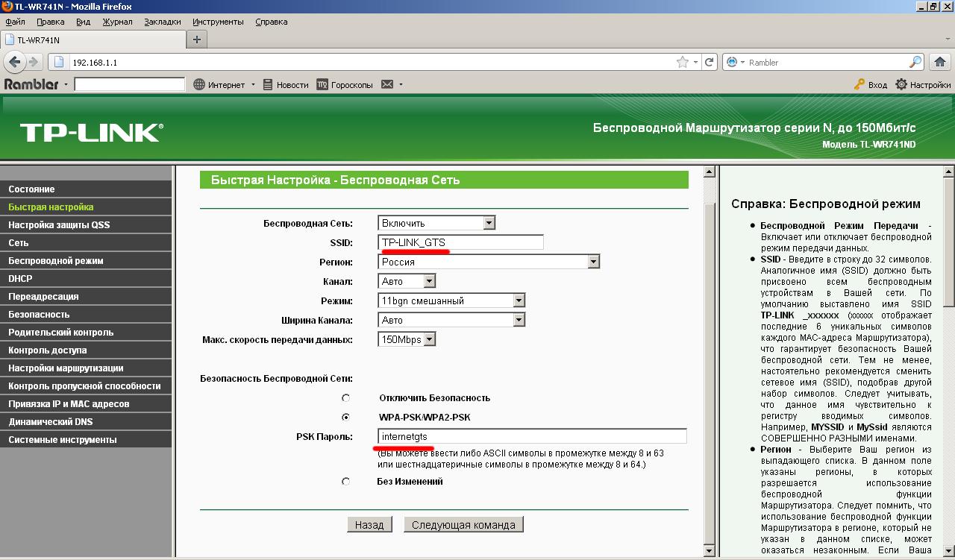Open Переадресация in sidebar
The width and height of the screenshot is (955, 560).
coord(86,297)
